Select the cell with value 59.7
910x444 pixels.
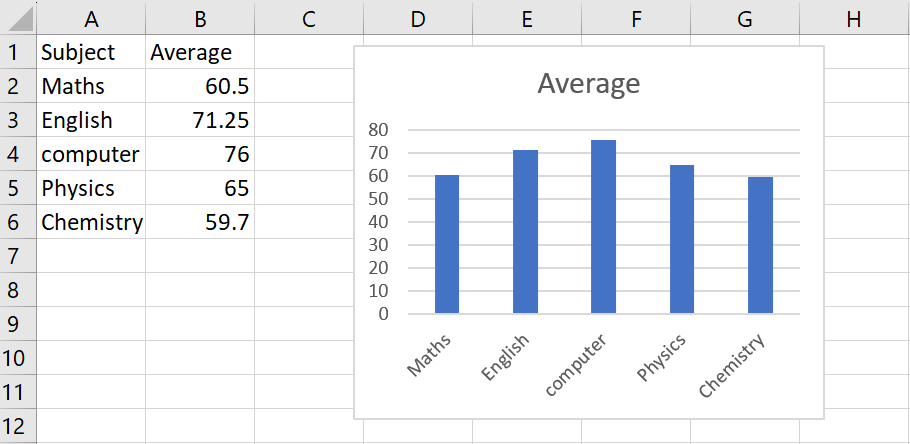(200, 222)
